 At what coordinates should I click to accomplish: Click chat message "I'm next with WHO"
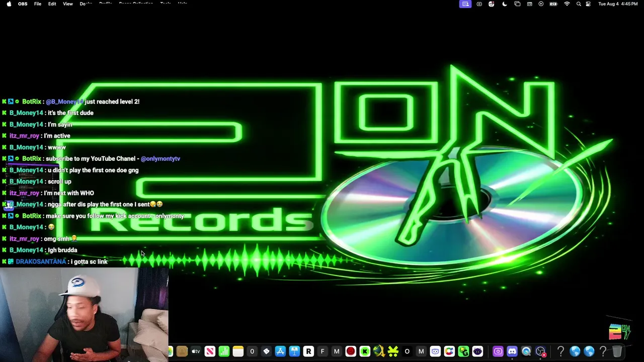point(69,193)
